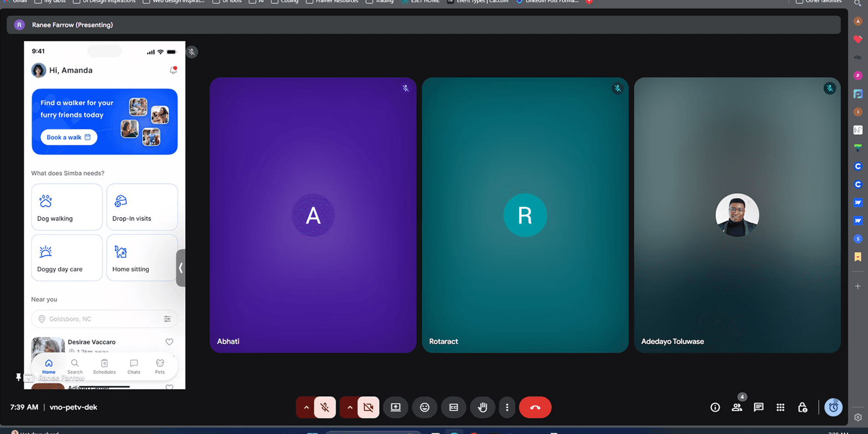Screen dimensions: 868x434
Task: Click pin icon next to Ranee Farrow
Action: coord(18,377)
